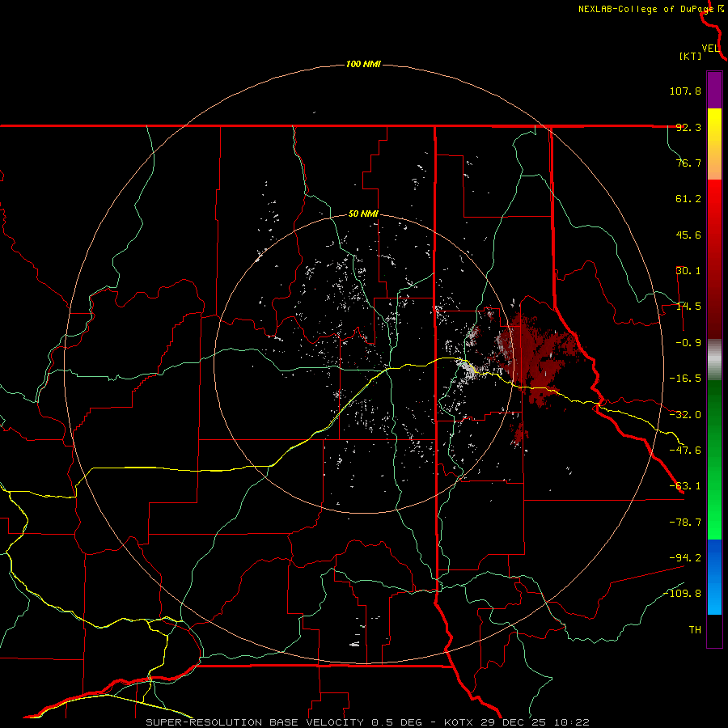The image size is (728, 728).
Task: Click the NEXLAB-College of DuPage label
Action: (x=646, y=9)
